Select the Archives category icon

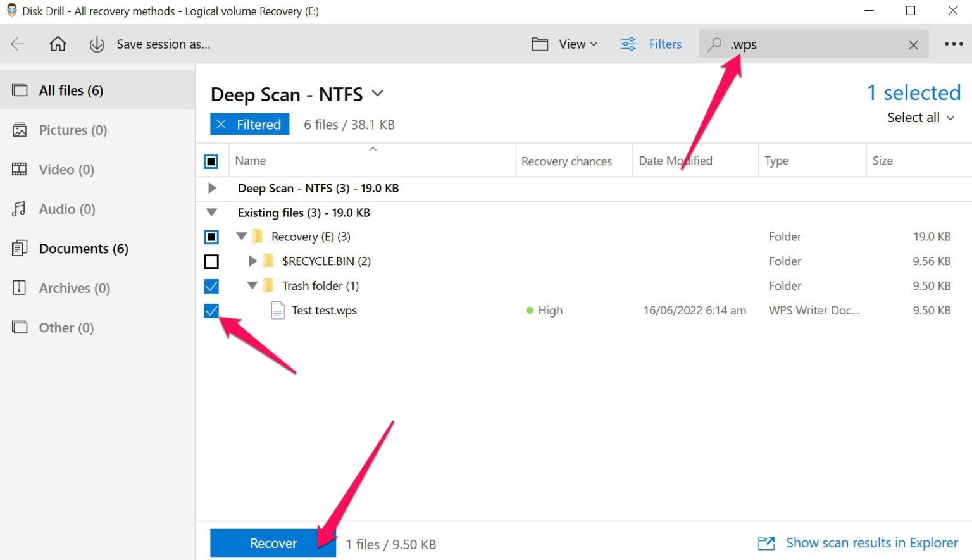click(19, 288)
